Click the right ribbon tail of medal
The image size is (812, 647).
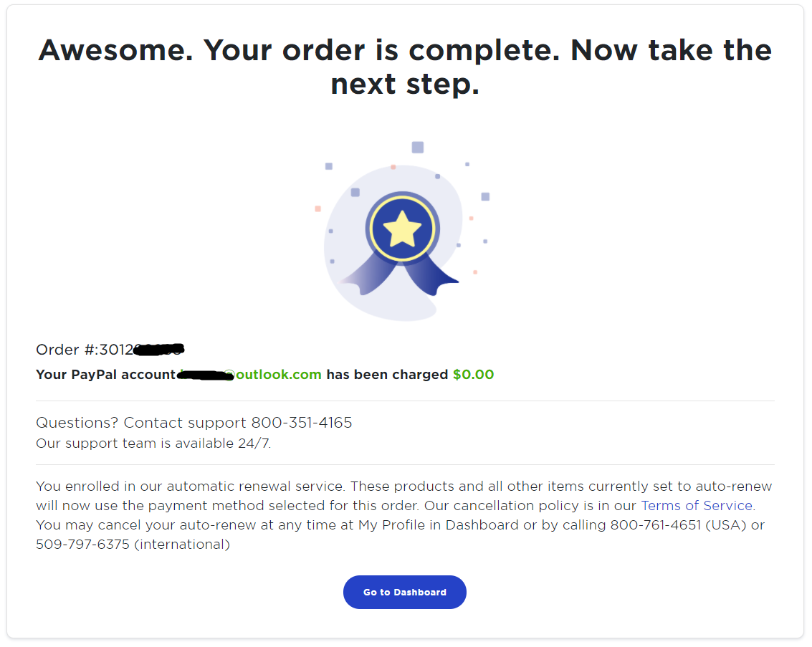(x=433, y=275)
